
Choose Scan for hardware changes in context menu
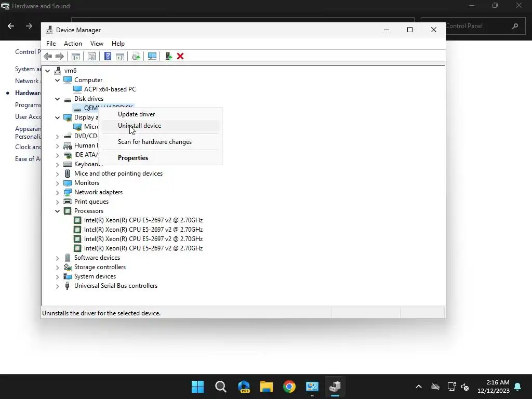161,142
